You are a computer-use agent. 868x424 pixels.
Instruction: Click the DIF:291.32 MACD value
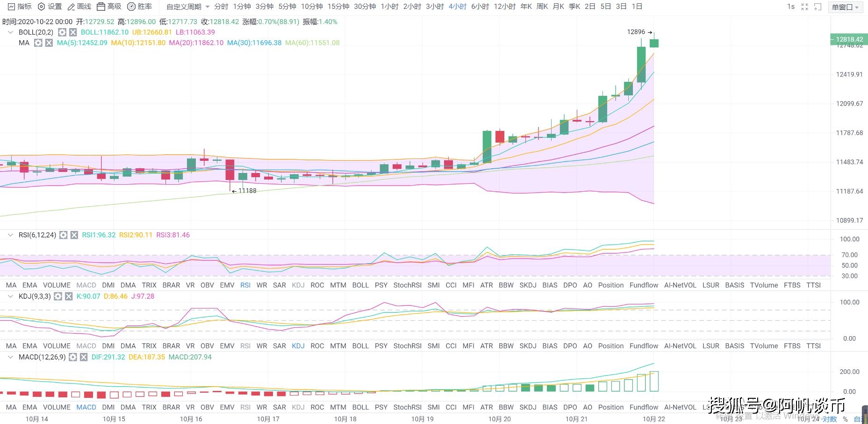(108, 357)
